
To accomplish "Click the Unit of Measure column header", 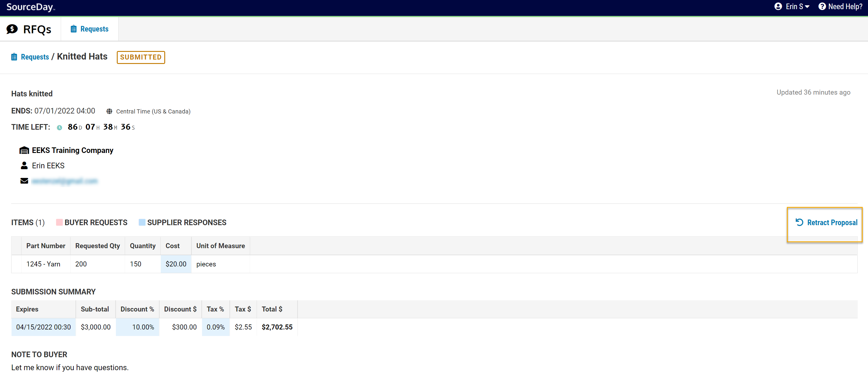I will (220, 246).
